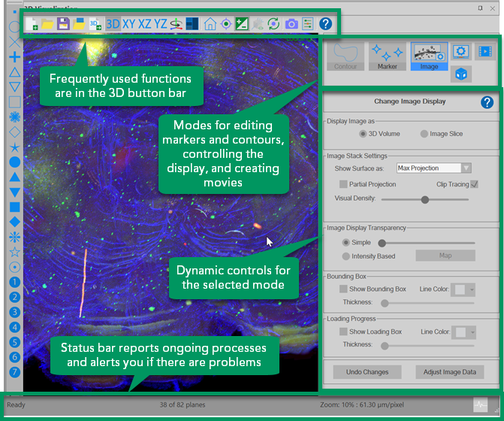Open the movie creation mode icon

click(x=486, y=52)
